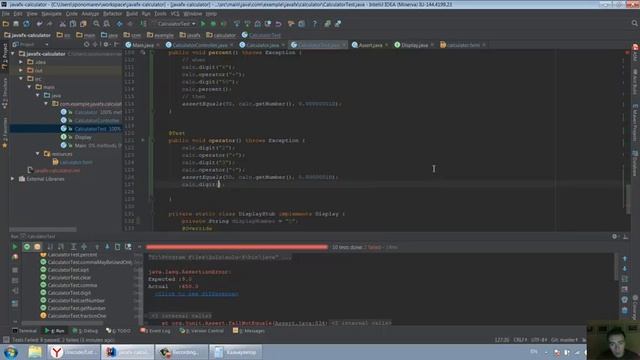The width and height of the screenshot is (640, 360).
Task: Open project icon in main toolbar
Action: point(6,24)
